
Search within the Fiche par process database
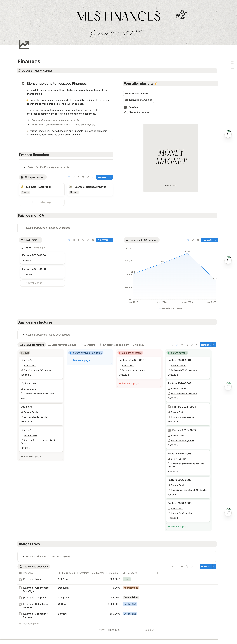[83, 177]
